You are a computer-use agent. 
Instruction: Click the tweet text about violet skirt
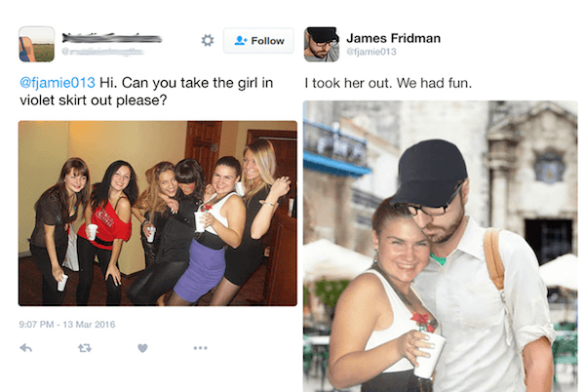(146, 92)
